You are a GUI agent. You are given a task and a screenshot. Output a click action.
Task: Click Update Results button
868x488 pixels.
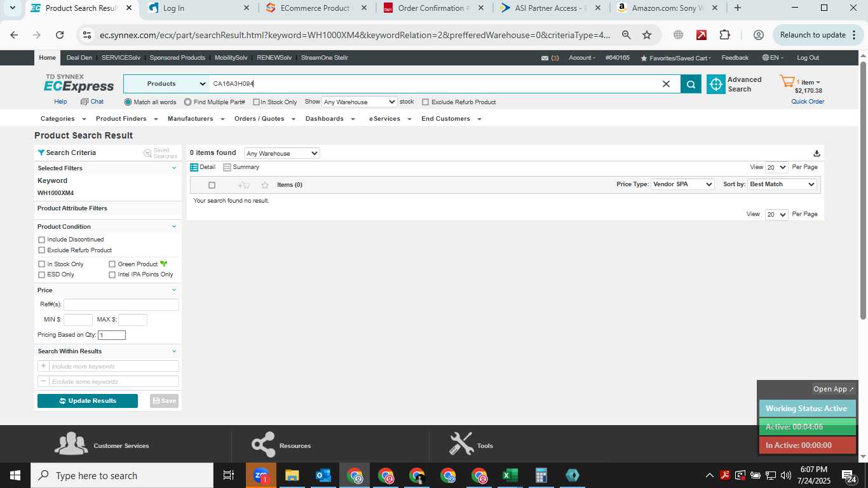click(x=88, y=401)
